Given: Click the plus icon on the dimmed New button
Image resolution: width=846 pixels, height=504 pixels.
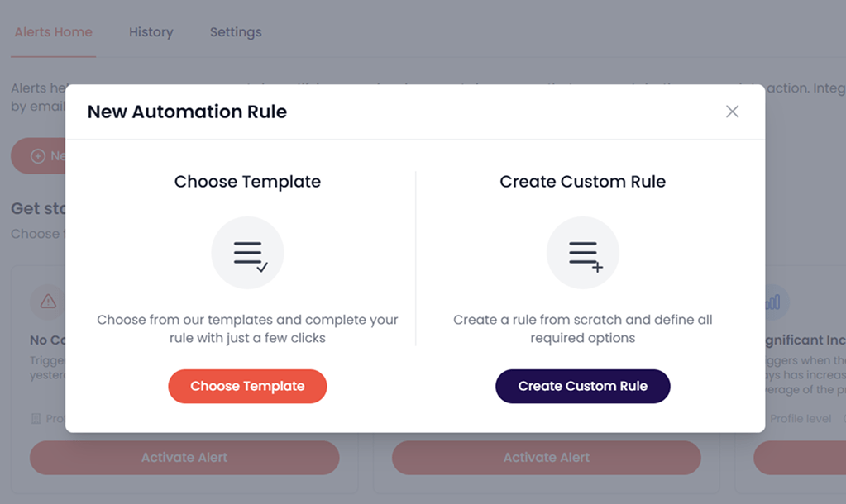Looking at the screenshot, I should (x=37, y=156).
